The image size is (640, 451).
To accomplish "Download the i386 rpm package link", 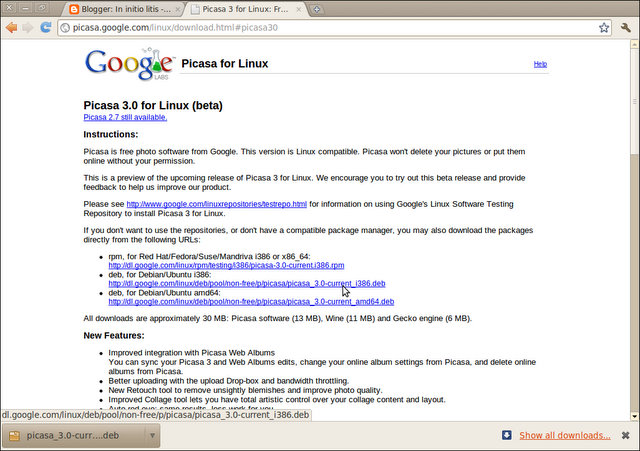I will tap(226, 266).
